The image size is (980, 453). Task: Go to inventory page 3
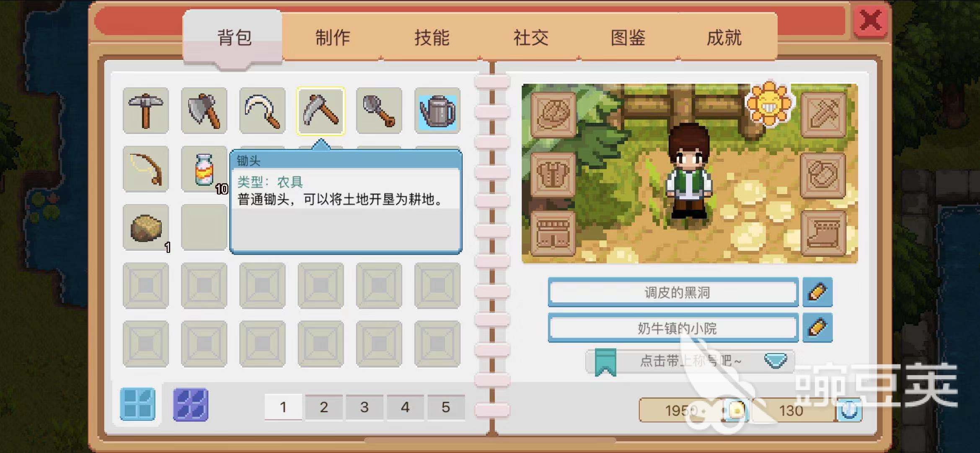[365, 407]
